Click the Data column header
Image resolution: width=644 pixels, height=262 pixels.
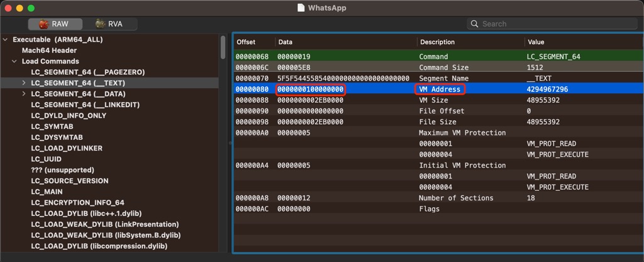pyautogui.click(x=286, y=42)
